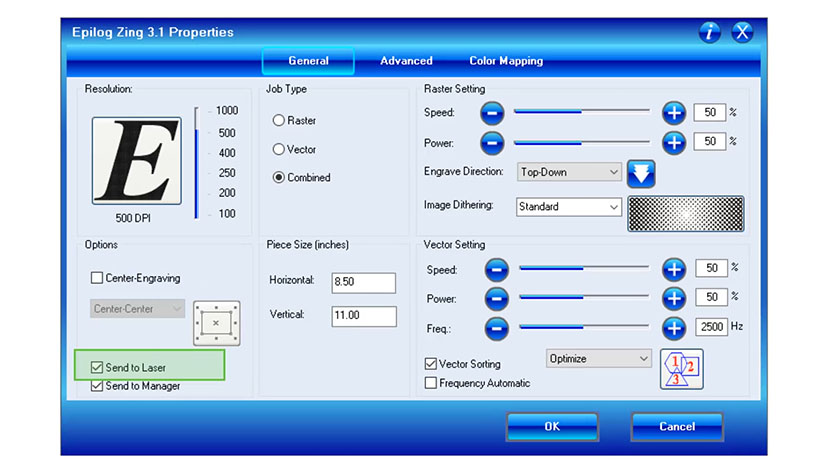Increase vector speed with plus button

pyautogui.click(x=674, y=269)
